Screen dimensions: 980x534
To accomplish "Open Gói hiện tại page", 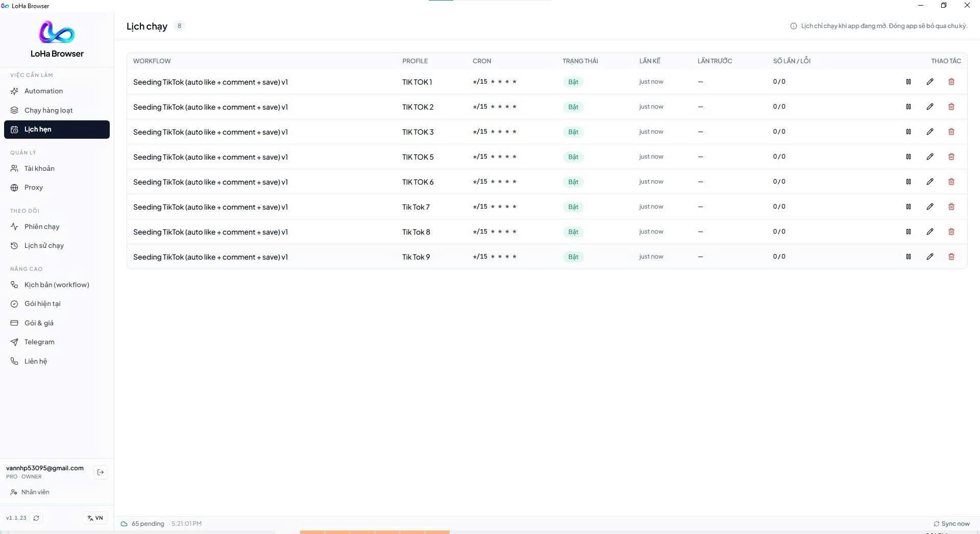I will coord(57,303).
